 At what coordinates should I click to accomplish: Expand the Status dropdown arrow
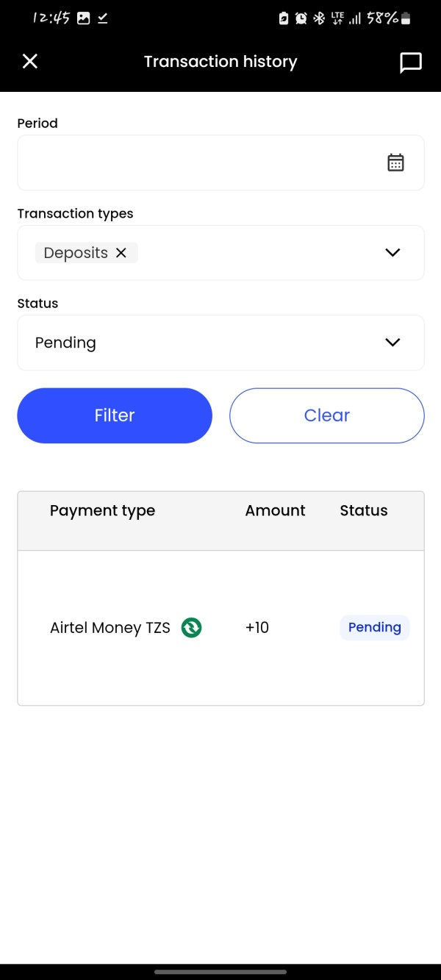pos(392,343)
